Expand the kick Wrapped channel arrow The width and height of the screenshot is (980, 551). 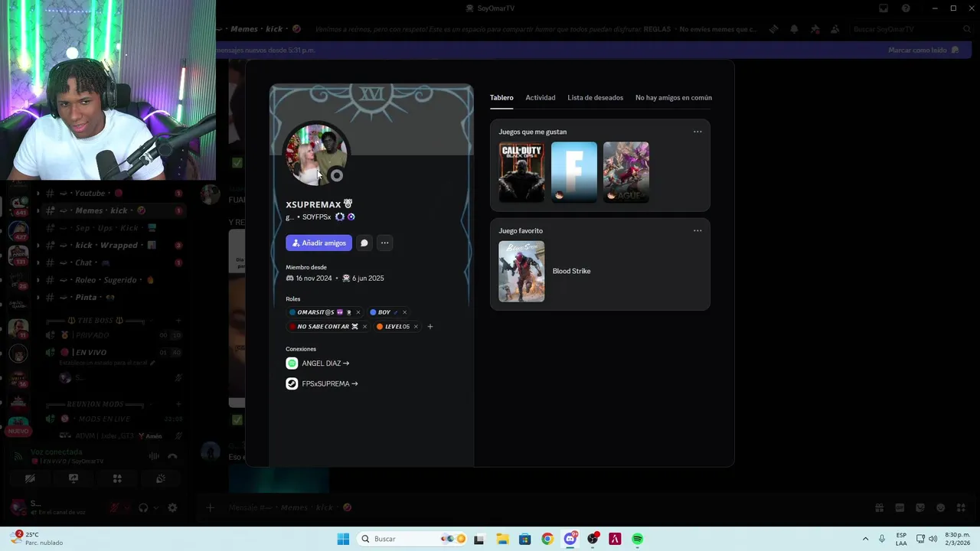(x=38, y=246)
